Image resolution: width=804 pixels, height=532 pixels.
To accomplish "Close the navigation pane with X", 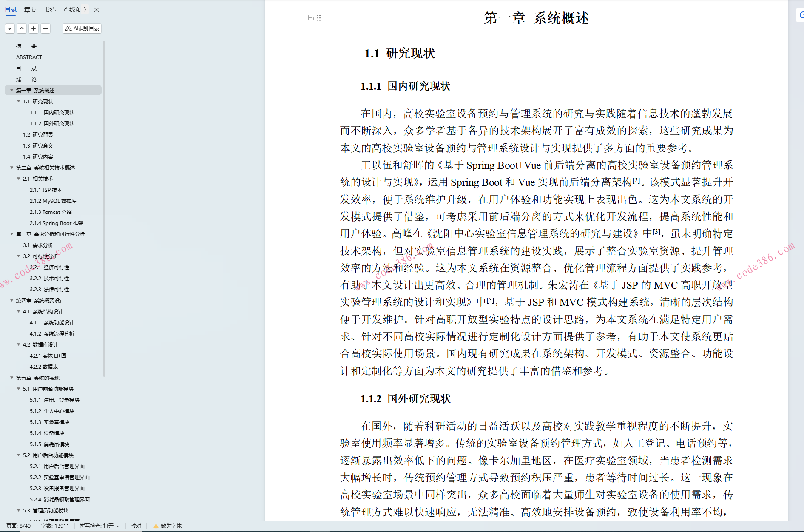I will [97, 10].
